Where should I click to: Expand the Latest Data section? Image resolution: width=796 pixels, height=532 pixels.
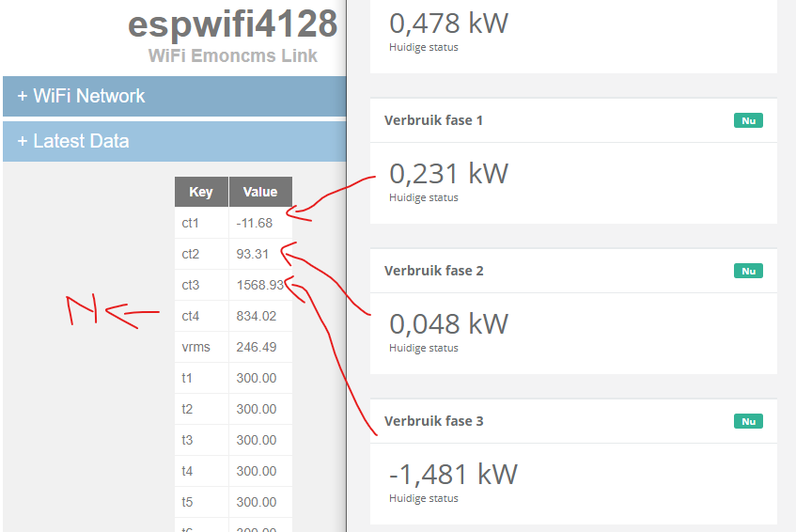[174, 141]
